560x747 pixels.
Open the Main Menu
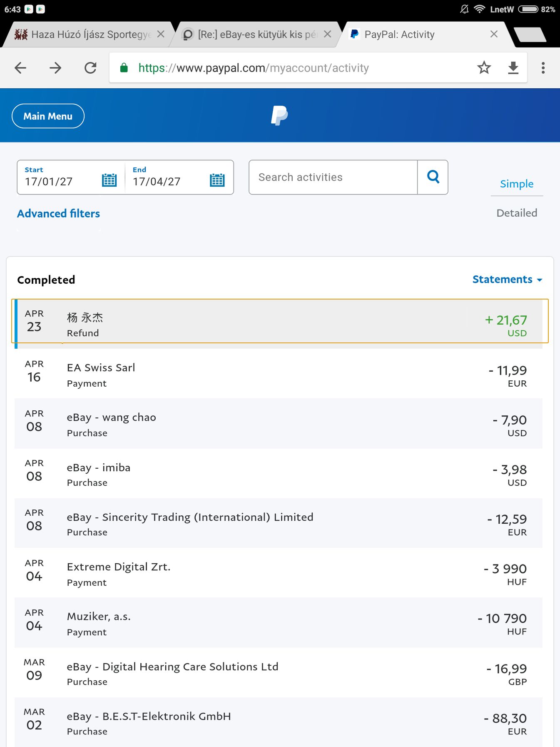(x=48, y=116)
